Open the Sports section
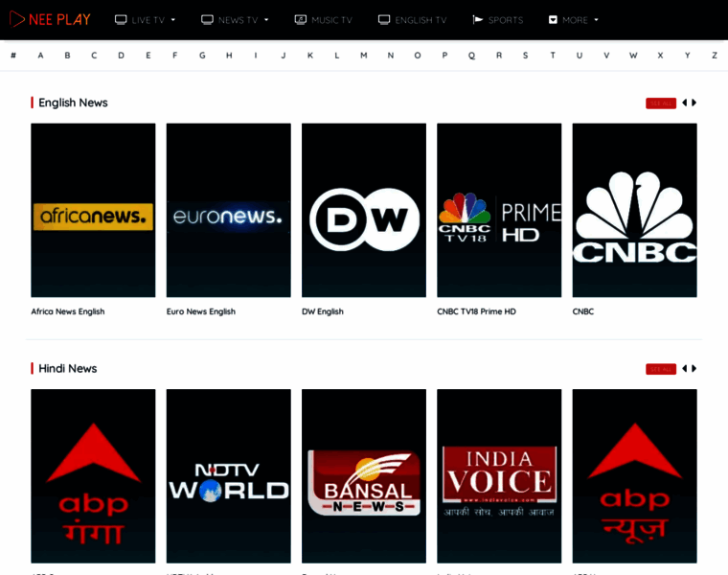Viewport: 728px width, 575px height. tap(498, 20)
